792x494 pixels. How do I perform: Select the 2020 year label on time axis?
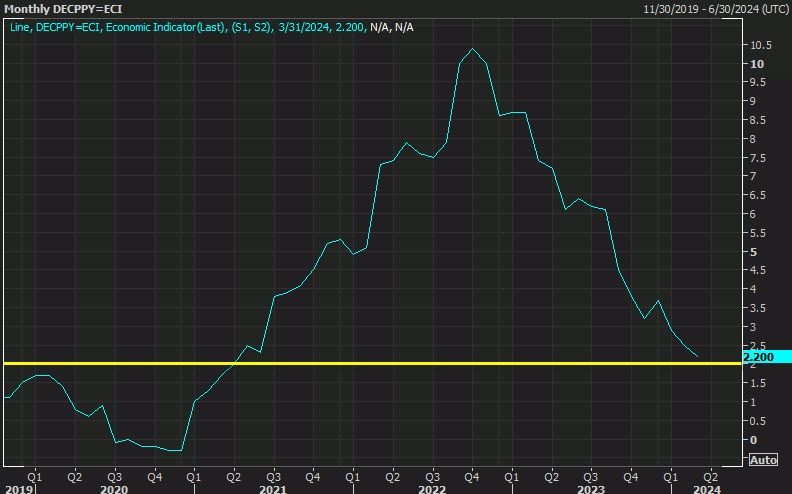click(113, 488)
